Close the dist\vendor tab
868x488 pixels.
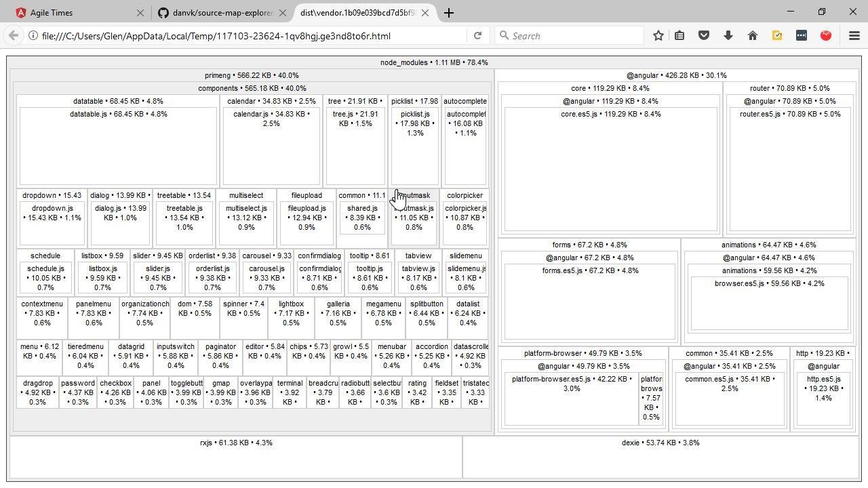[425, 12]
